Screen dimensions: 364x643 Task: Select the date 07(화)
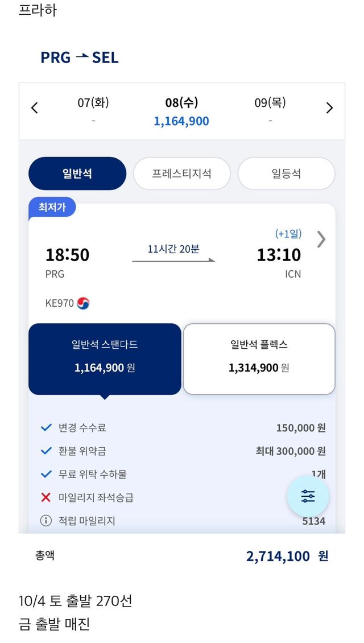(x=93, y=110)
